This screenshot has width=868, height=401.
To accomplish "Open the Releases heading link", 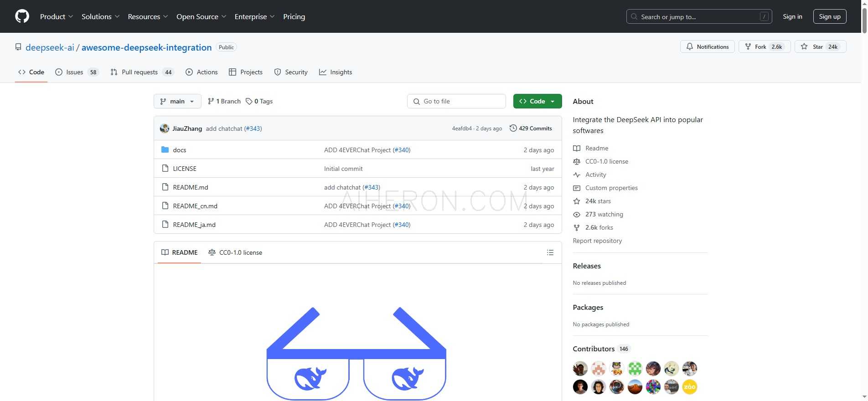I will click(x=587, y=266).
